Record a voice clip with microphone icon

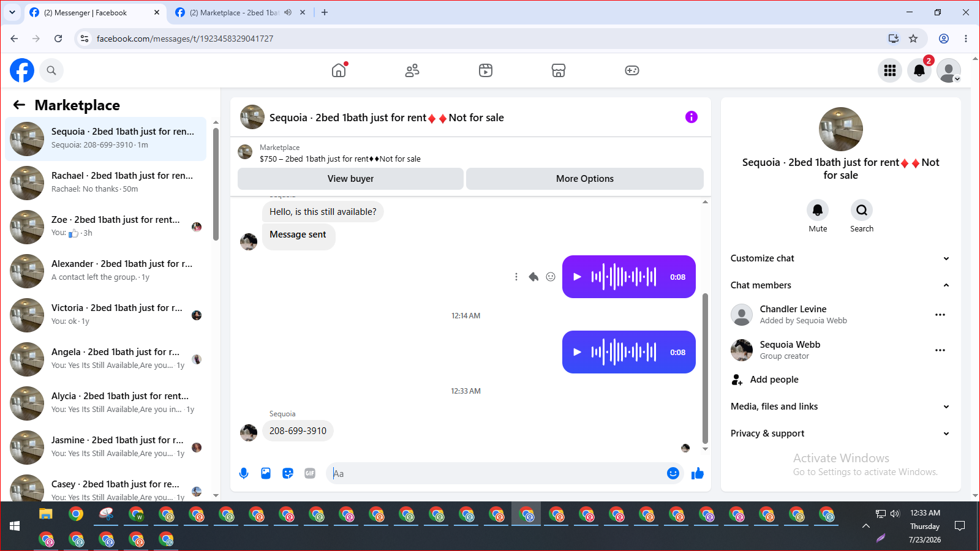point(244,473)
